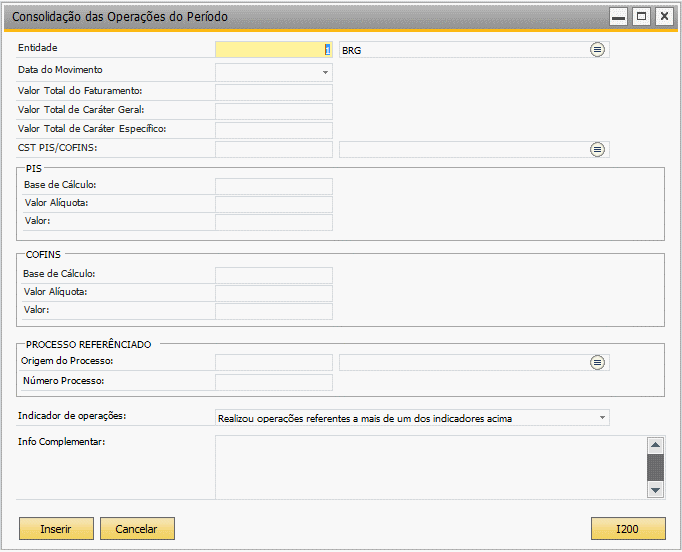This screenshot has height=552, width=682.
Task: Focus the yellow Entidade code field
Action: pyautogui.click(x=274, y=50)
